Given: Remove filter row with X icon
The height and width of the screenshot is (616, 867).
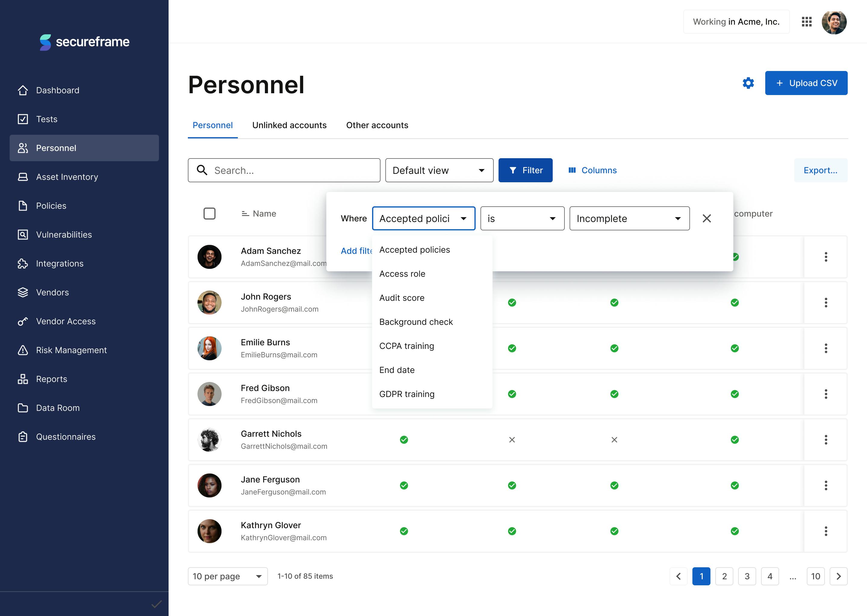Looking at the screenshot, I should pos(707,218).
